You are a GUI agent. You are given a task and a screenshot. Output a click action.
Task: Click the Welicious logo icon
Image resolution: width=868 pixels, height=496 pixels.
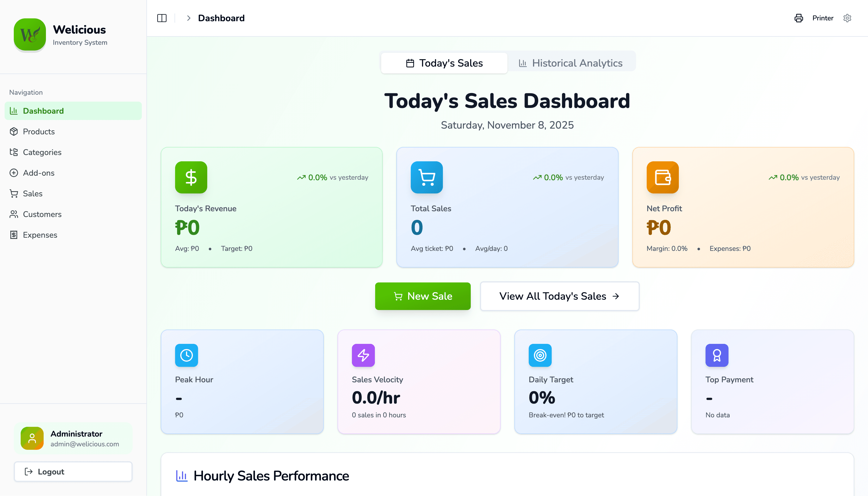pyautogui.click(x=30, y=34)
